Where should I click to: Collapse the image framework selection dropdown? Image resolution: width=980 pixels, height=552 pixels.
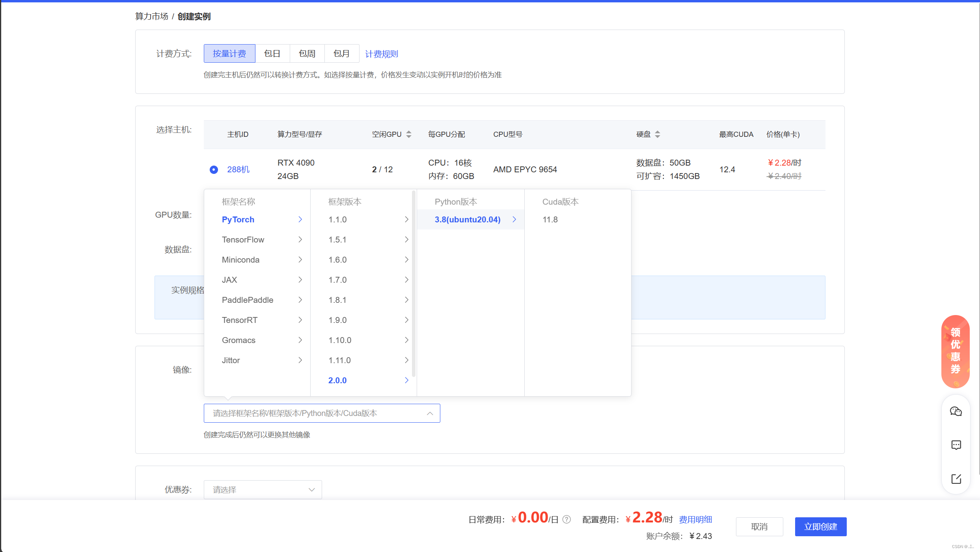click(430, 413)
